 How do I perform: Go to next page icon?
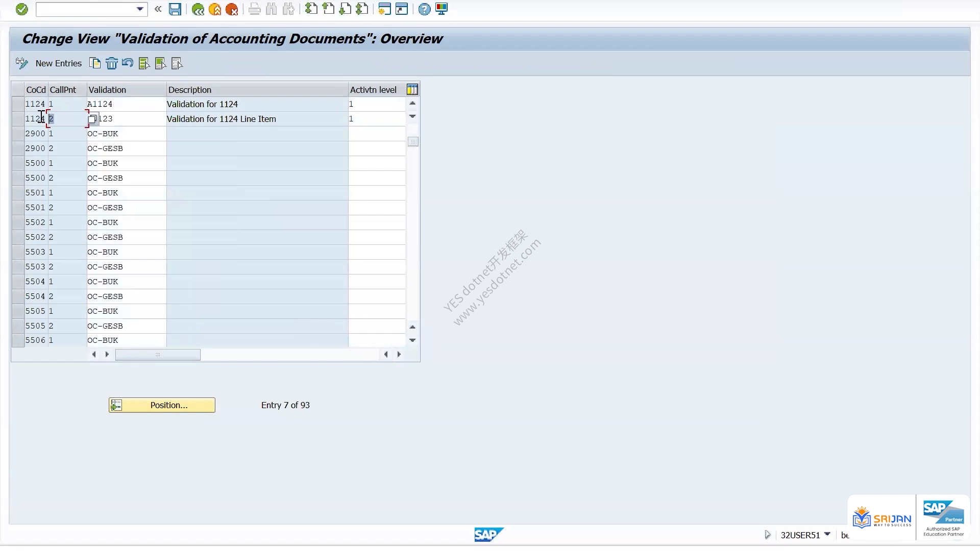345,9
